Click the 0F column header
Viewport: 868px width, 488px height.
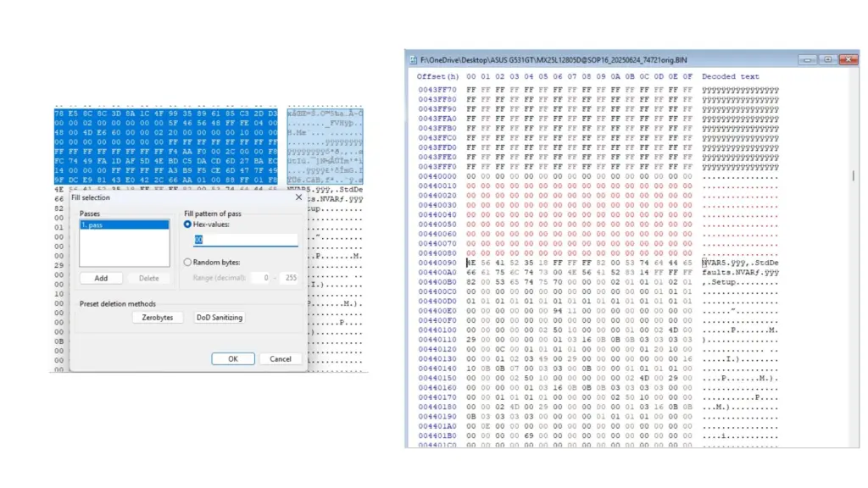point(687,77)
